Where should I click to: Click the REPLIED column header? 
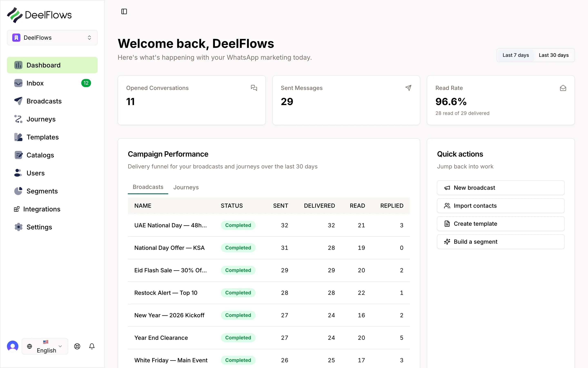tap(392, 206)
